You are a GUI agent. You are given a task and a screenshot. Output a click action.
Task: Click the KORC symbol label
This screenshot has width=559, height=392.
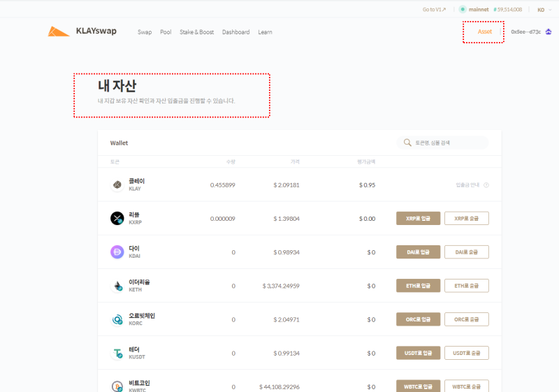tap(136, 324)
